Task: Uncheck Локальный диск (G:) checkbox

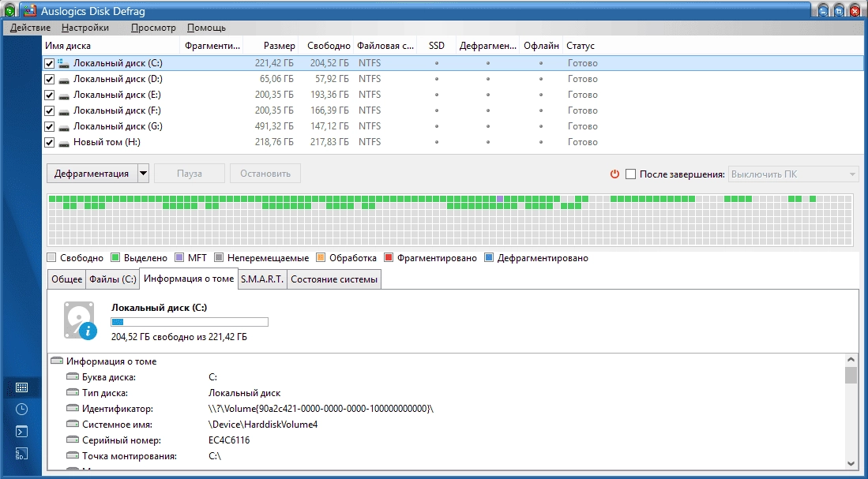Action: click(x=49, y=127)
